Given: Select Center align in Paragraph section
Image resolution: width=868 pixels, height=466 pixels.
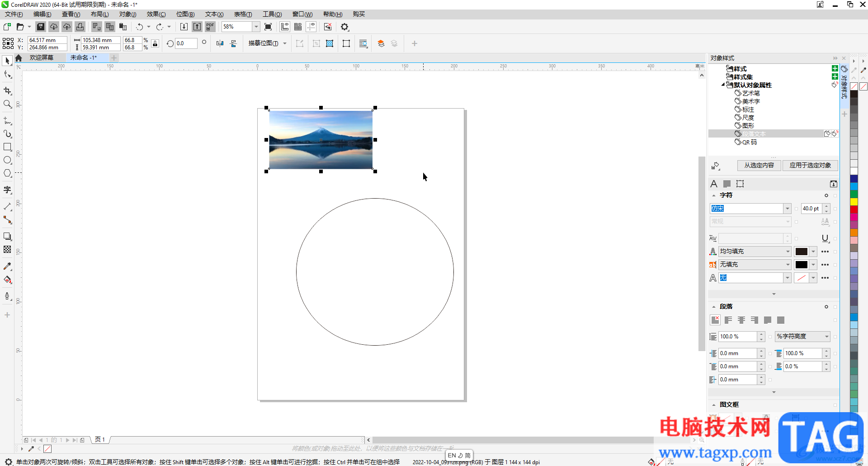Looking at the screenshot, I should [x=741, y=320].
